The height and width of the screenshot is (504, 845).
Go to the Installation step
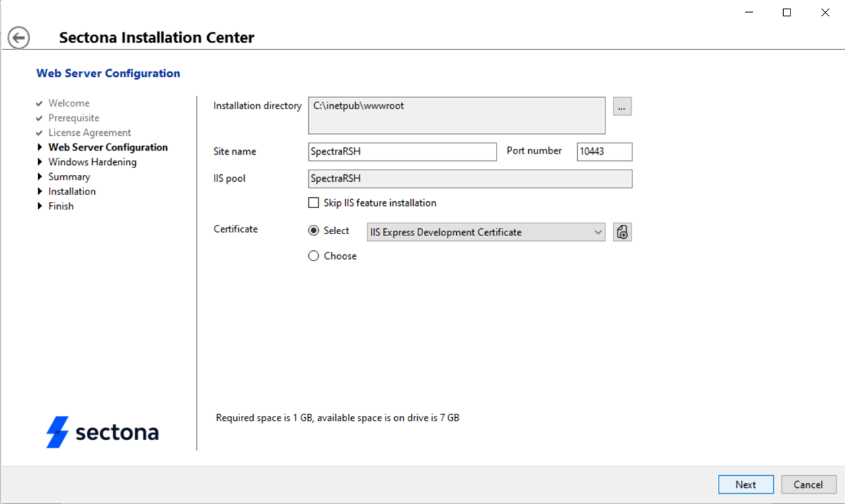(x=72, y=192)
